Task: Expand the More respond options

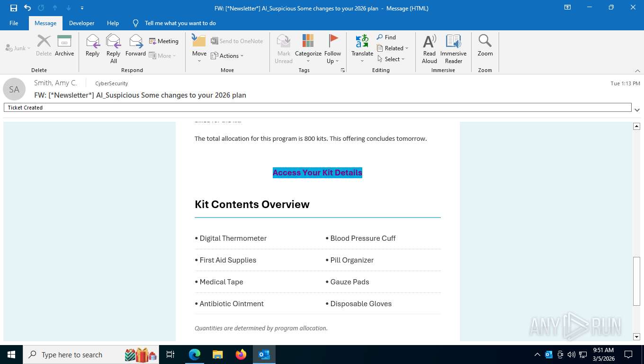Action: click(x=162, y=55)
